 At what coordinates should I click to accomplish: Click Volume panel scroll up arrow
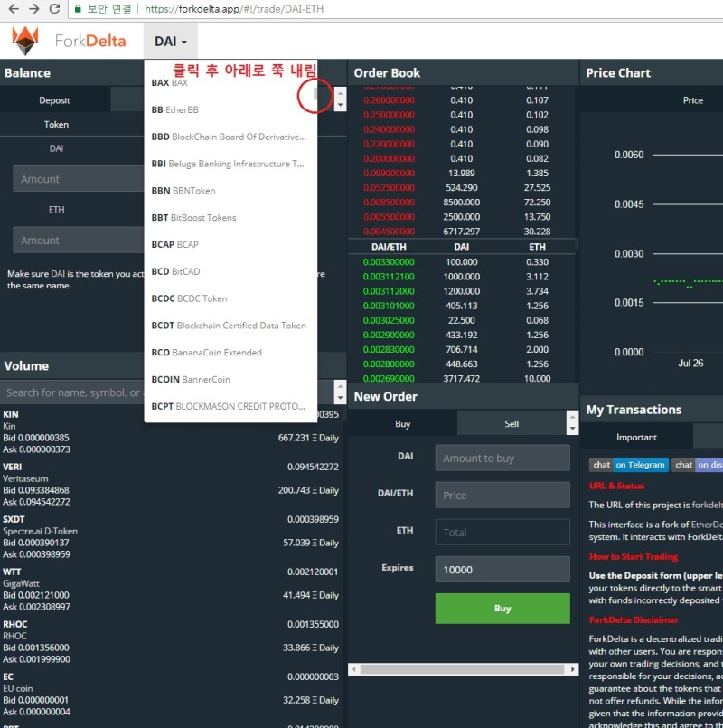[340, 386]
